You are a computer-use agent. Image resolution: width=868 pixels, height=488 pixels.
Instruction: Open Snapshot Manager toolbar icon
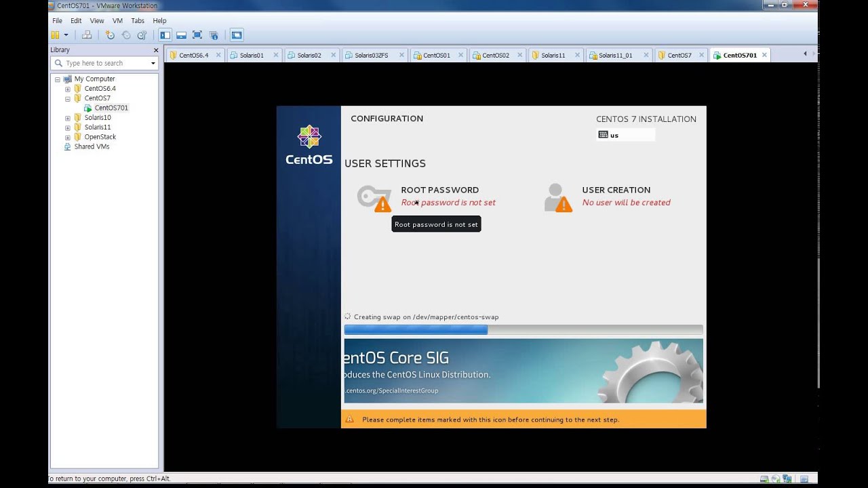coord(142,35)
